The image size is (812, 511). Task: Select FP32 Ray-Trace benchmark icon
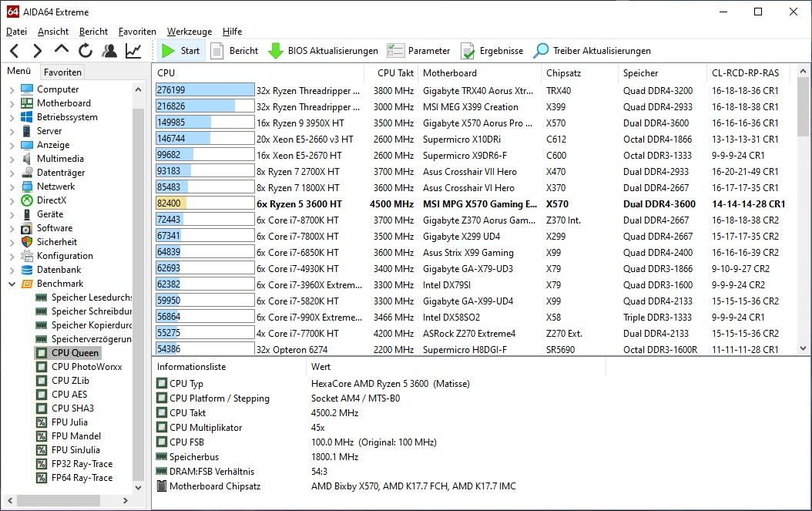pos(42,464)
